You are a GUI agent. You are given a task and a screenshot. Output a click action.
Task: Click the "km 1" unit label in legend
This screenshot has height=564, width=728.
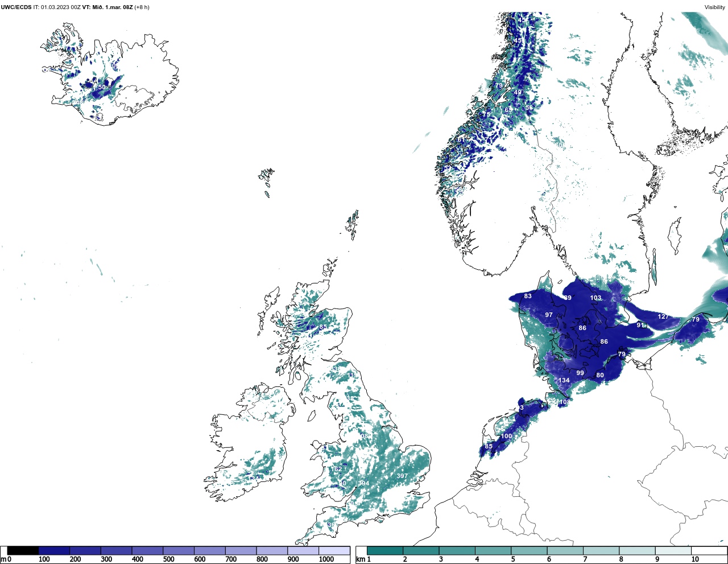(x=362, y=559)
